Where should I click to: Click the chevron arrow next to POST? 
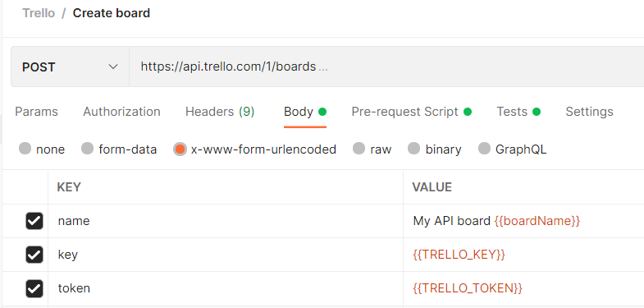coord(113,67)
